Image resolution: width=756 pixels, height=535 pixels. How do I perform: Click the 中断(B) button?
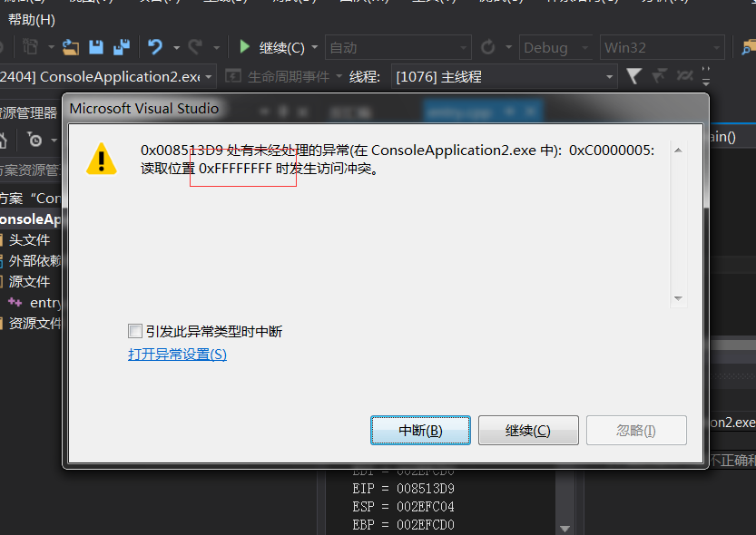(x=420, y=430)
